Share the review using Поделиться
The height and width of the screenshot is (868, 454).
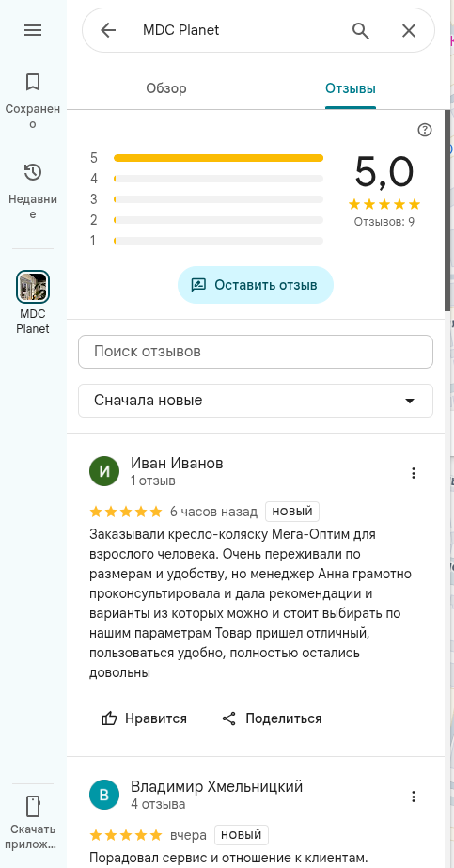click(272, 718)
